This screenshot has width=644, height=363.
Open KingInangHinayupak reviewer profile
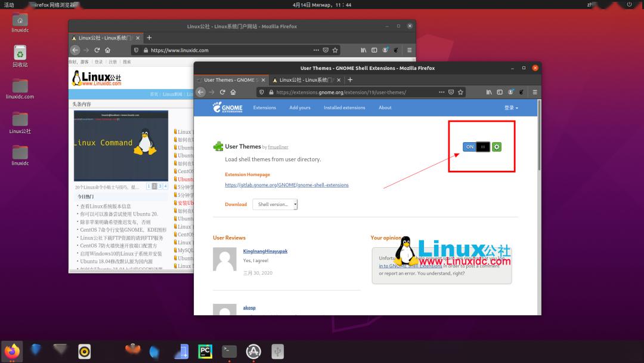pyautogui.click(x=265, y=251)
